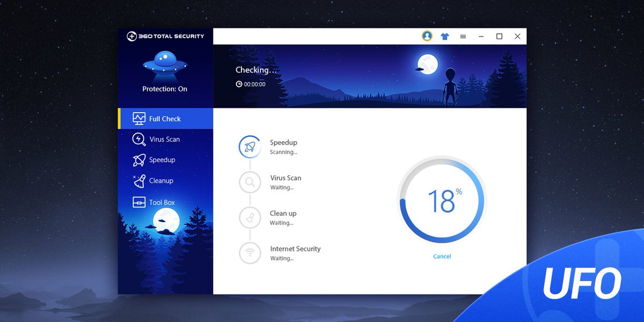This screenshot has width=644, height=322.
Task: Click the Virus Scan magnifier step icon
Action: (x=250, y=182)
